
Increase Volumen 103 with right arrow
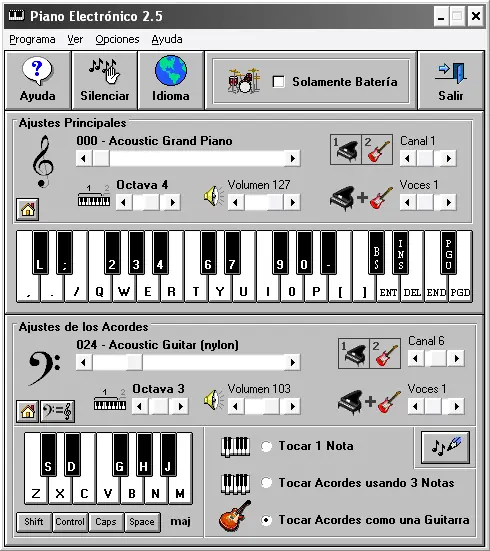[292, 407]
